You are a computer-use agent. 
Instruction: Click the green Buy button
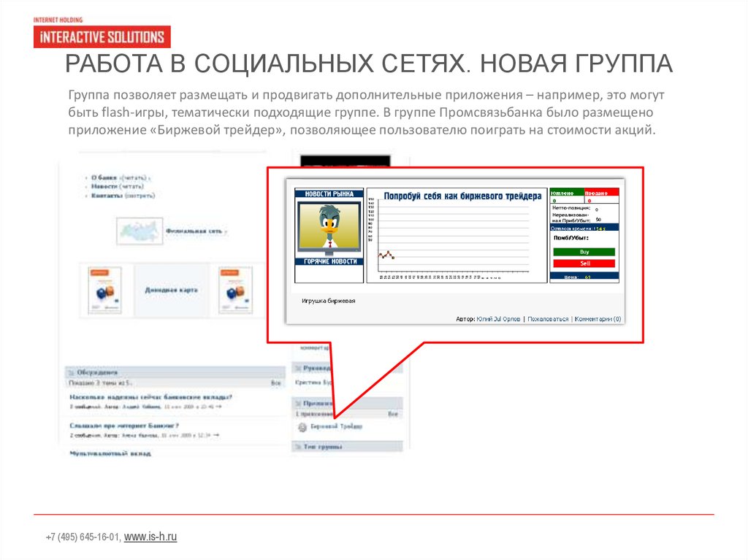(584, 252)
